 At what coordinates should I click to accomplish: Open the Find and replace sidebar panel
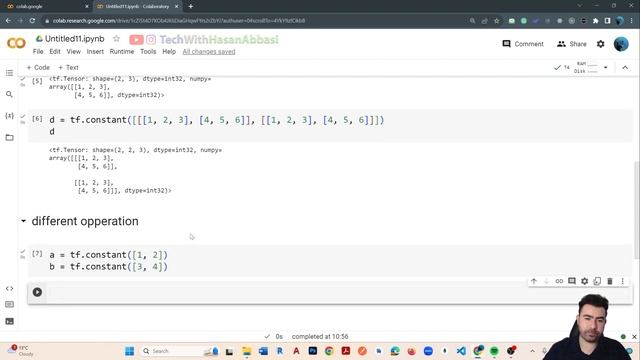tap(9, 94)
